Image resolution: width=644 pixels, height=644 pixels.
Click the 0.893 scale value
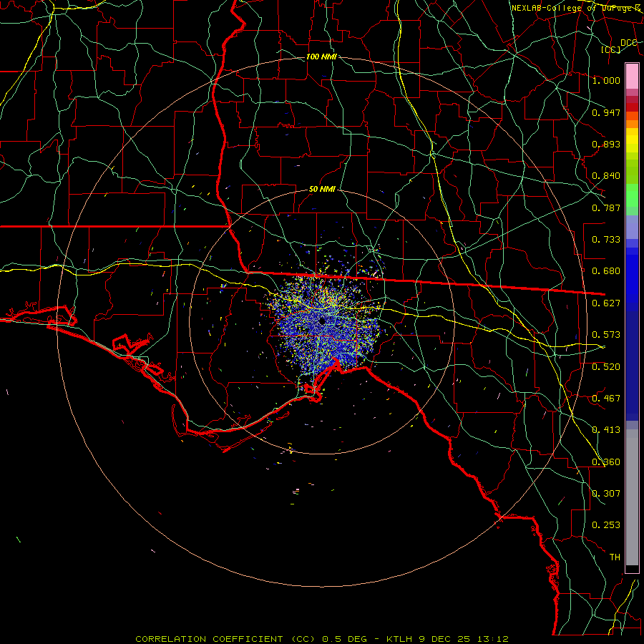click(x=606, y=144)
